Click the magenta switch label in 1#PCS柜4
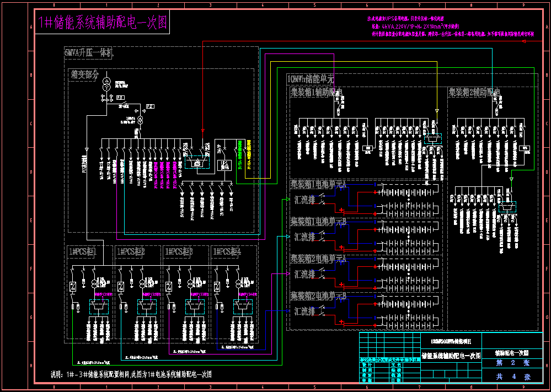This screenshot has width=551, height=392. [248, 294]
